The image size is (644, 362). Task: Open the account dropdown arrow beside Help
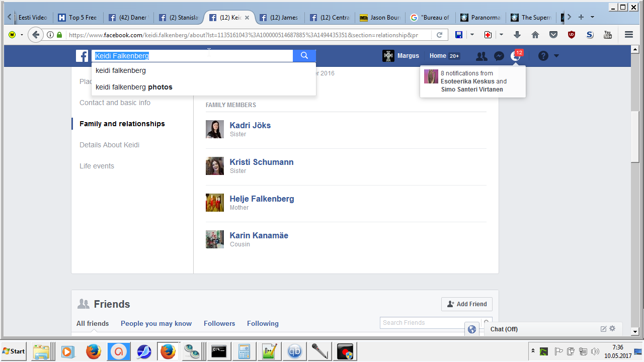pos(556,56)
